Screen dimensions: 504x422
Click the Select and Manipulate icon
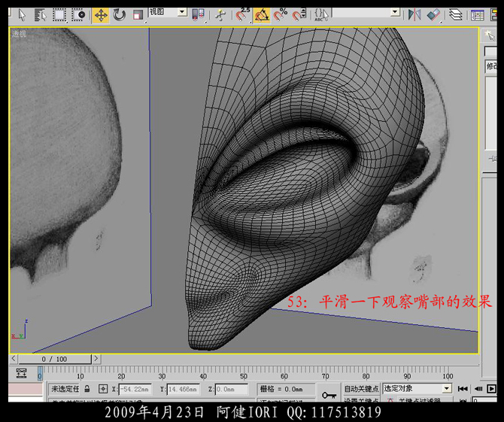[x=220, y=15]
